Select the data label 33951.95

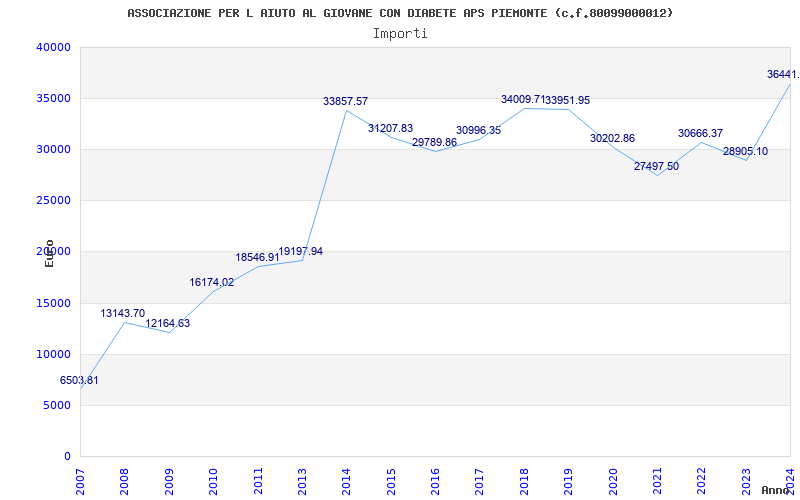click(x=567, y=101)
